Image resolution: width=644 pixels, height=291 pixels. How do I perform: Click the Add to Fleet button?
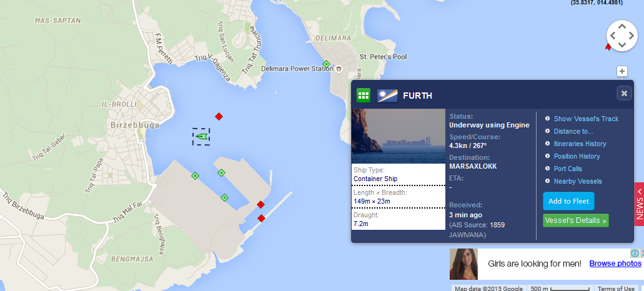[568, 201]
